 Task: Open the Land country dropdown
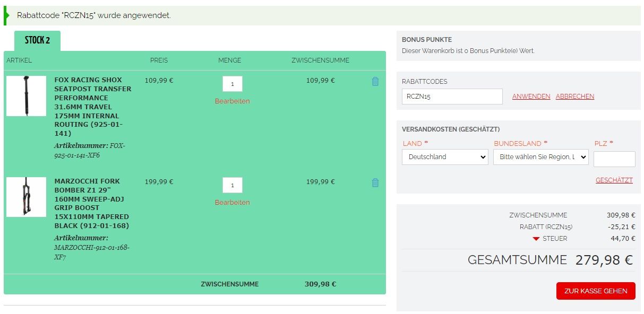coord(445,157)
